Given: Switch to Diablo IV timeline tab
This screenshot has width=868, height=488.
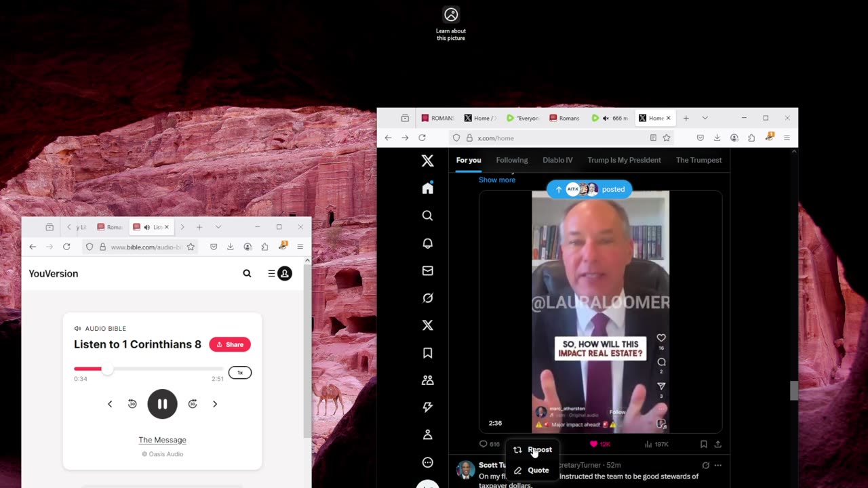Looking at the screenshot, I should 557,160.
